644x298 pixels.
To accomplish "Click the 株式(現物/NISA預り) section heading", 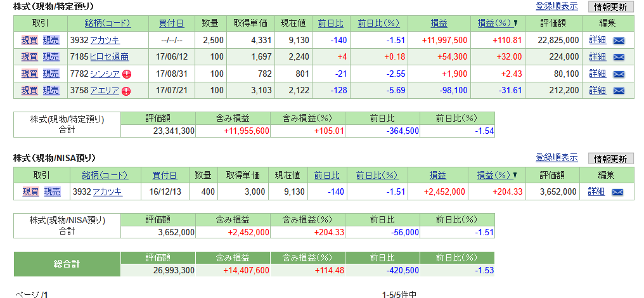I will [x=55, y=158].
